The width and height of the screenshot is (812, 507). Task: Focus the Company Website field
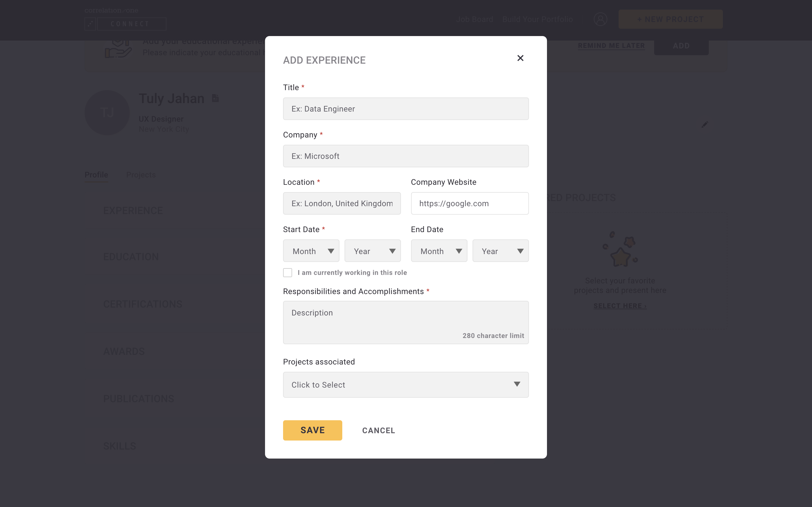(469, 204)
